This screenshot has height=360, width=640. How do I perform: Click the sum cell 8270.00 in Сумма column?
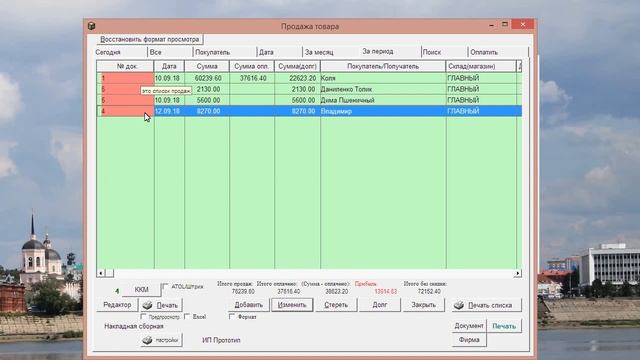coord(207,111)
